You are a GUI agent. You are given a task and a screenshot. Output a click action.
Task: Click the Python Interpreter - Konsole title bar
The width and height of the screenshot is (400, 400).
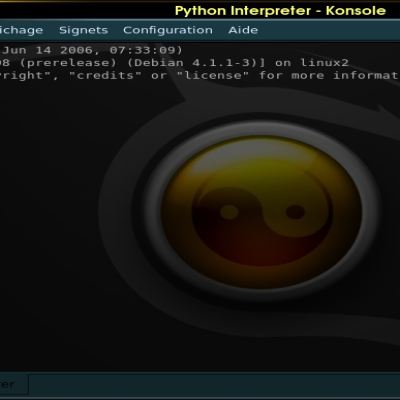200,11
